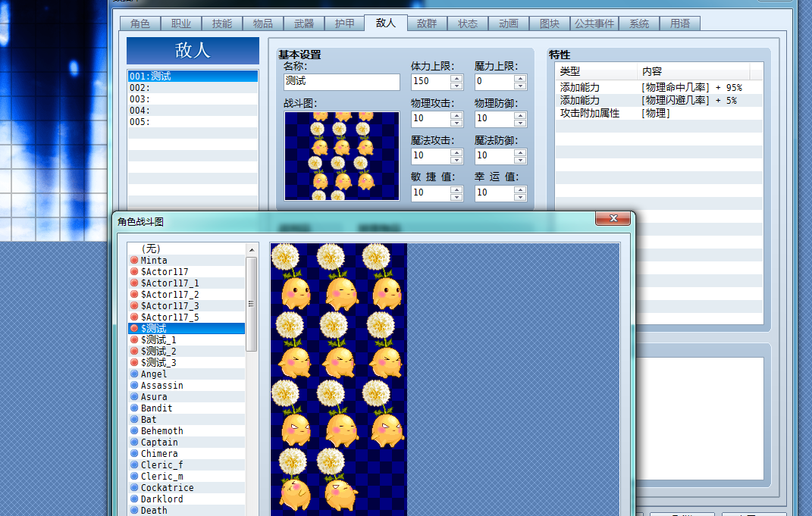
Task: Decrease the 魔力上限 value
Action: (520, 86)
